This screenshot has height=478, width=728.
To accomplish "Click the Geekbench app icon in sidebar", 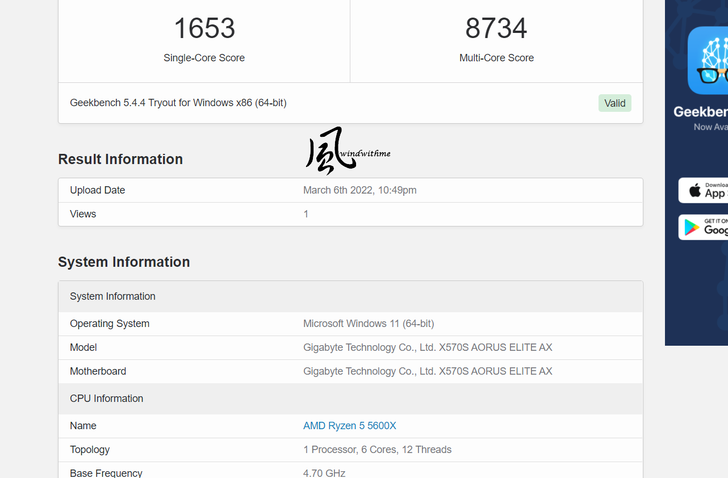I will point(709,61).
